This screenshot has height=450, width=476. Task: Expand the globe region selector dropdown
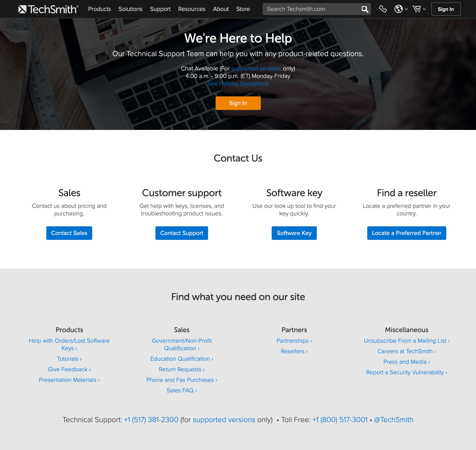click(400, 9)
